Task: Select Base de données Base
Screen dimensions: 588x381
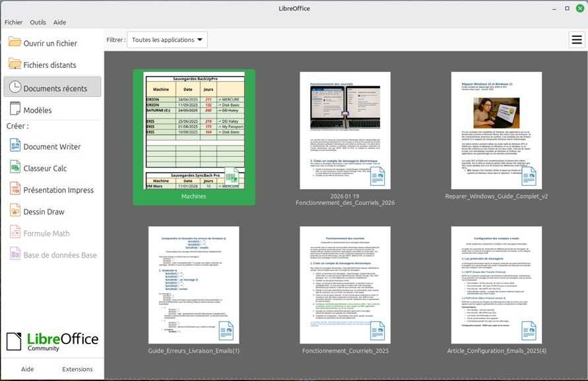Action: 57,254
